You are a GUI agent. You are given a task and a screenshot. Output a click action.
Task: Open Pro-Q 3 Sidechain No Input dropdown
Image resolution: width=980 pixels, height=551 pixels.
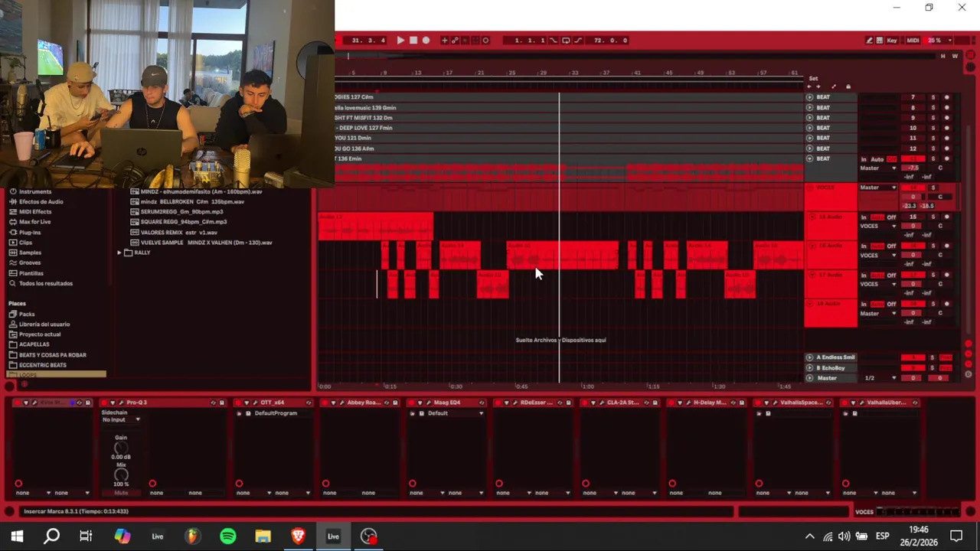(120, 419)
